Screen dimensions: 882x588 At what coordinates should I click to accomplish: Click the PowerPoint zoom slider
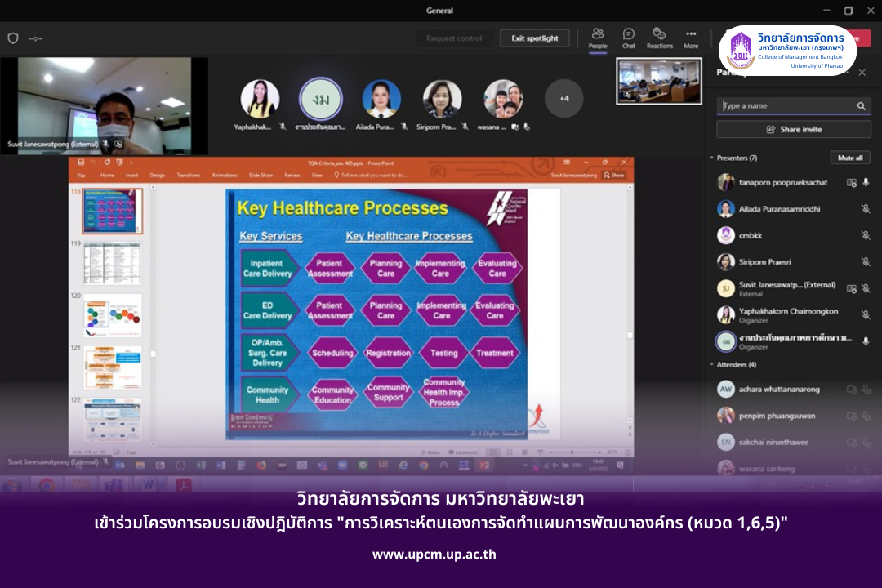(572, 452)
